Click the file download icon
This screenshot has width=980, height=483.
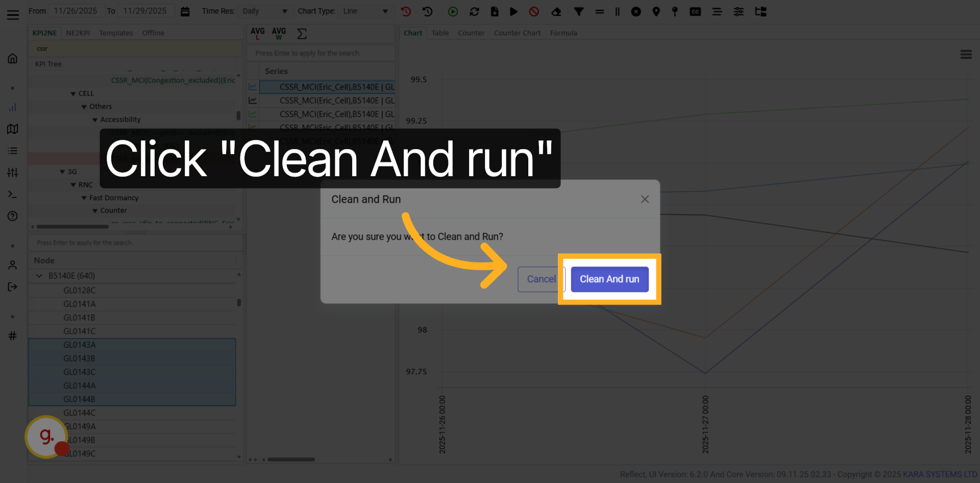[494, 11]
